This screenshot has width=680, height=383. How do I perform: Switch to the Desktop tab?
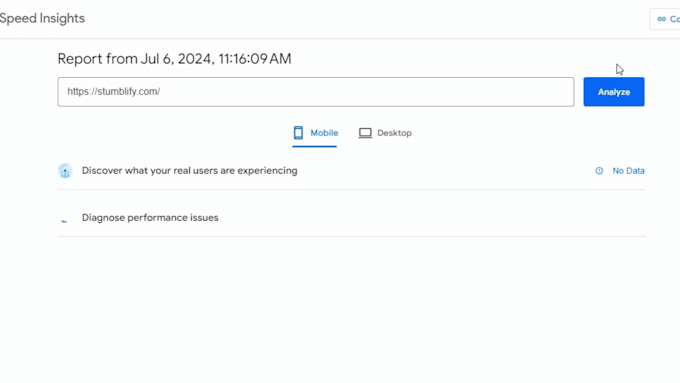point(385,133)
